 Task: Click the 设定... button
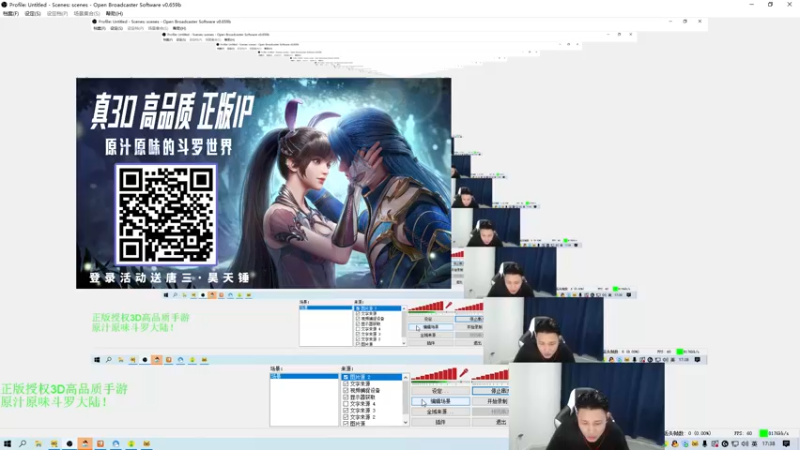point(440,391)
